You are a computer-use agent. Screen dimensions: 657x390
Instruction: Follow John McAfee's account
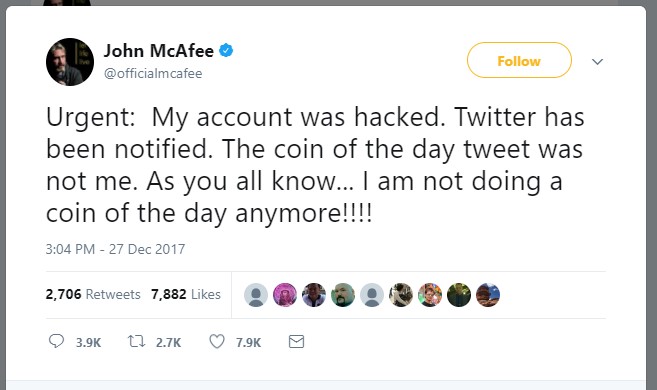click(x=519, y=60)
